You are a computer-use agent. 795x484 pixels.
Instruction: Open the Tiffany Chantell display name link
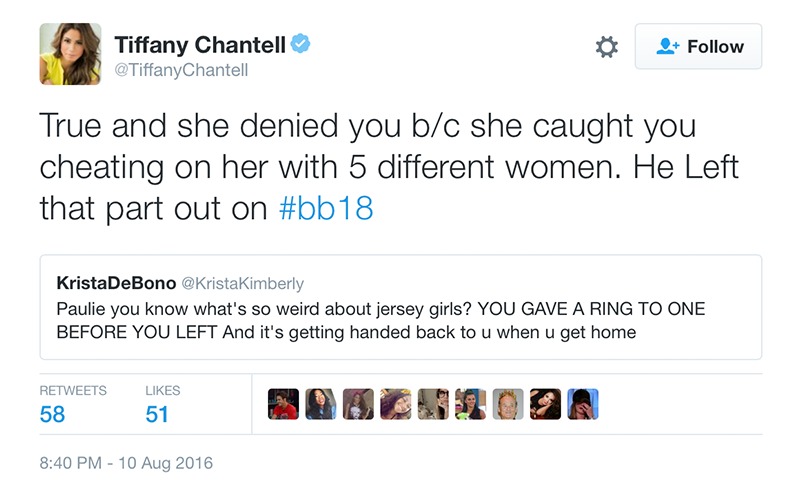200,45
